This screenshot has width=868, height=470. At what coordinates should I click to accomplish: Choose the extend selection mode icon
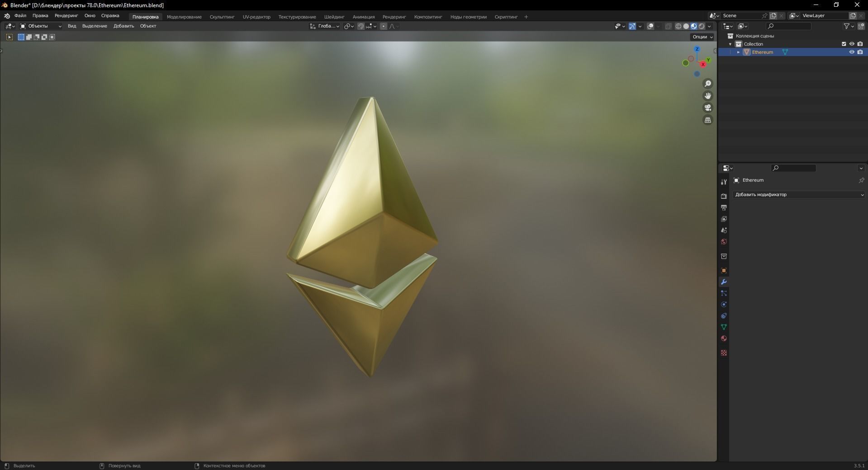coord(29,37)
